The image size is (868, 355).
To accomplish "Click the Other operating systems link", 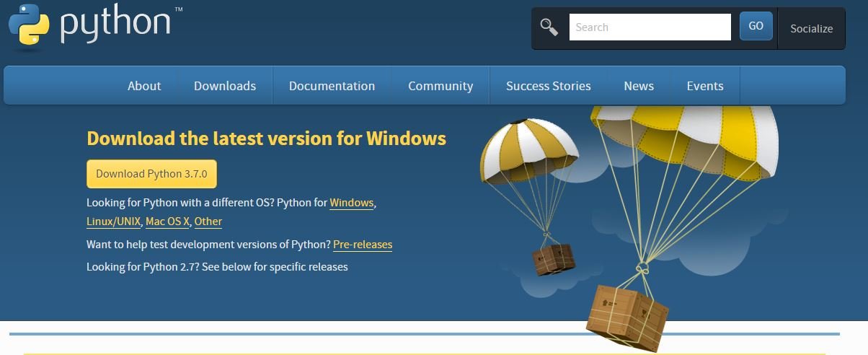I will pyautogui.click(x=208, y=222).
